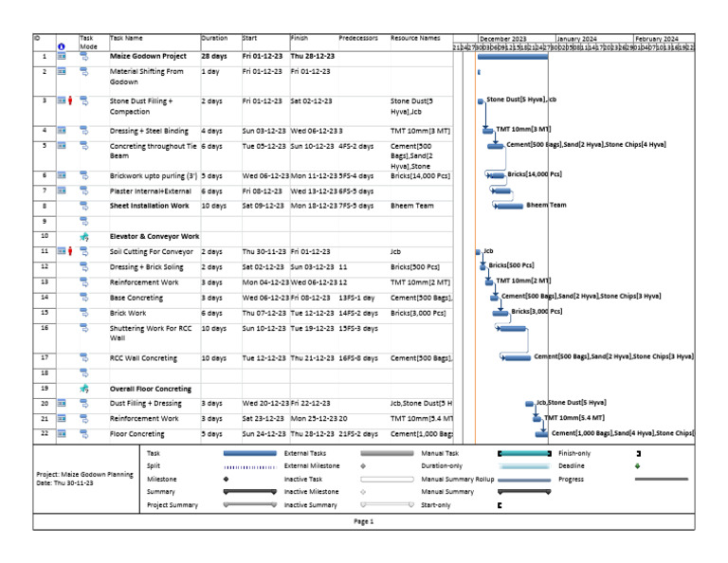Screen dimensions: 728x563
Task: Click task mode icon for Base Concreting
Action: 84,298
